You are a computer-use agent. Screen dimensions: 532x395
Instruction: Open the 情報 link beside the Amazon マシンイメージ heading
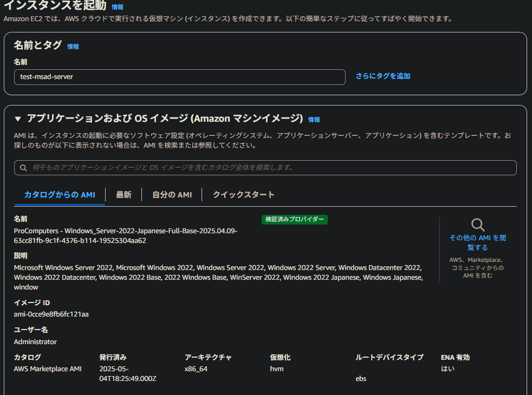(314, 119)
